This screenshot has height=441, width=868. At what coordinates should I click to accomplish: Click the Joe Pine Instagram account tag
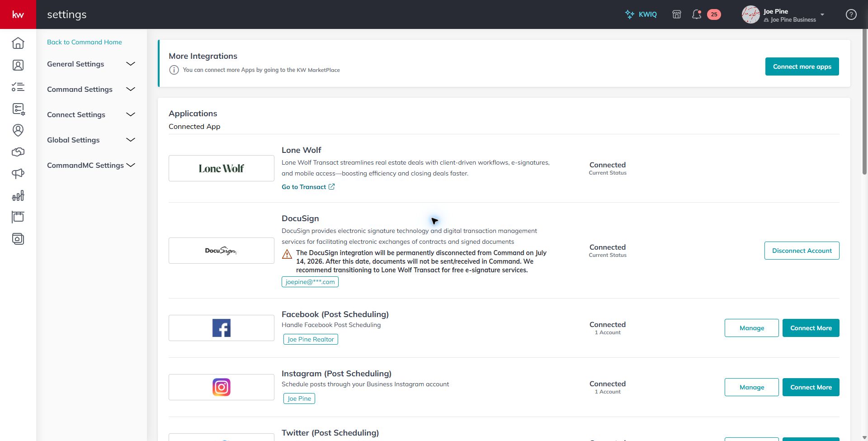pyautogui.click(x=299, y=398)
